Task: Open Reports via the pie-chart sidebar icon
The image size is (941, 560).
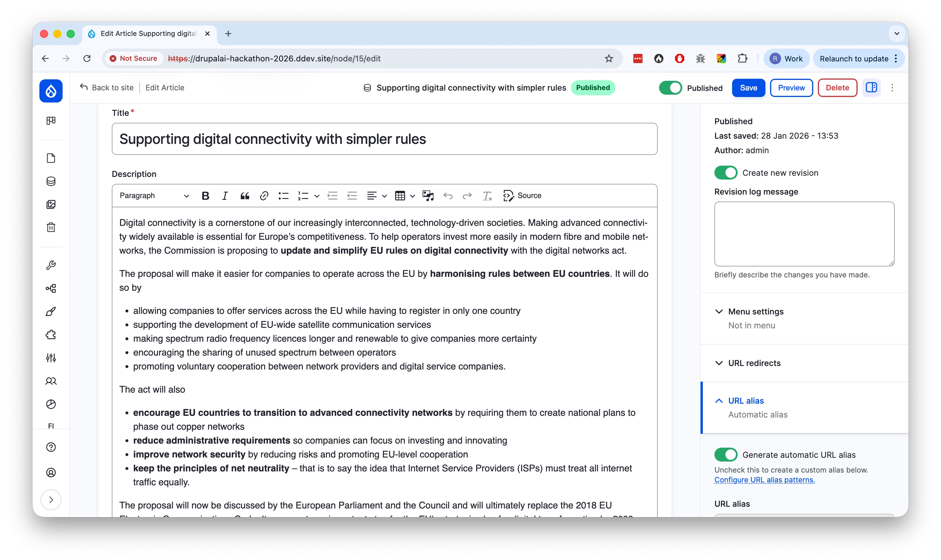Action: pyautogui.click(x=51, y=404)
